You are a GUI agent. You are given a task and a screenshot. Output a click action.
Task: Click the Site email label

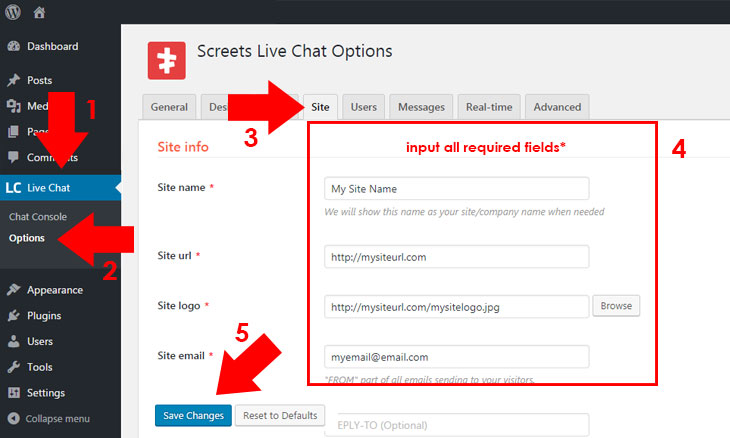[x=181, y=356]
